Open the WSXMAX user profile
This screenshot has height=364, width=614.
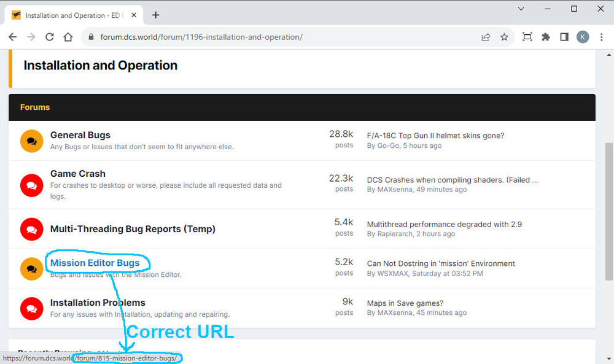(392, 273)
